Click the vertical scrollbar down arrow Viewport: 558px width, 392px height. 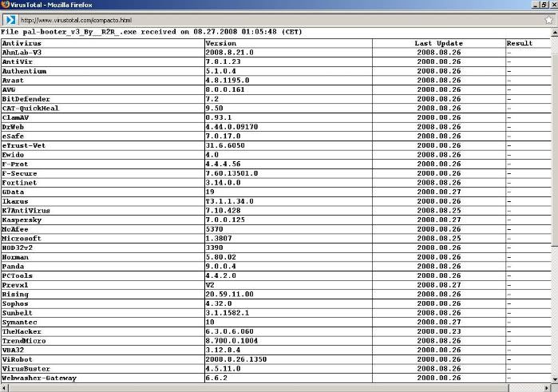coord(555,379)
